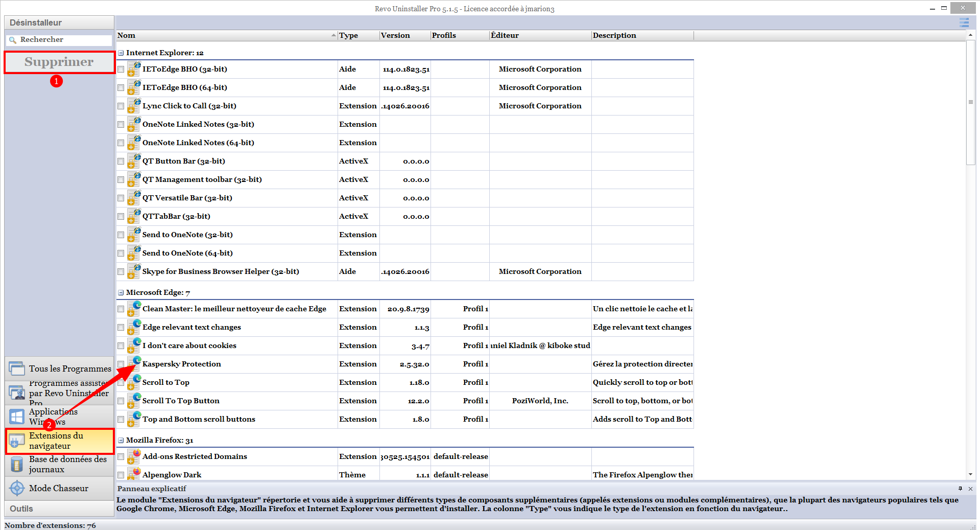Expand the Outils panel header
Screen dimensions: 980x530
point(59,509)
